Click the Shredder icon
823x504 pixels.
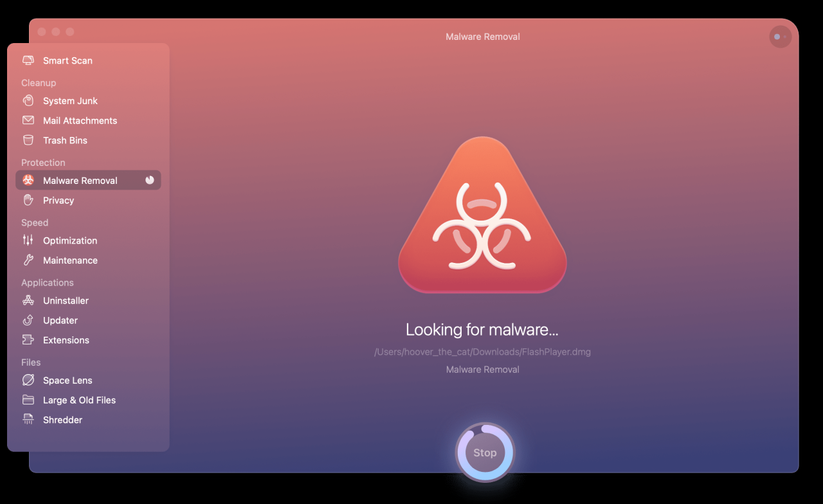[28, 420]
